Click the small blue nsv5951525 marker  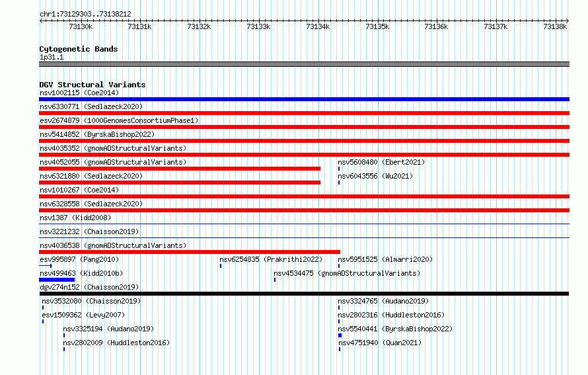pyautogui.click(x=339, y=266)
